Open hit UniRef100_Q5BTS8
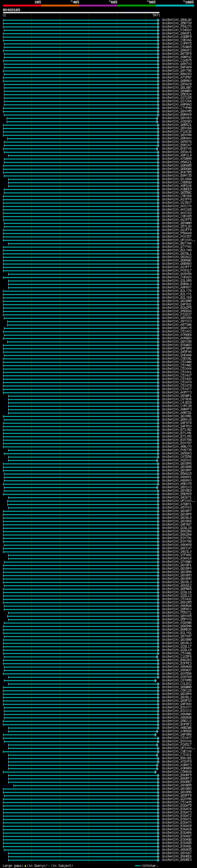Image resolution: width=197 pixels, height=868 pixels. pyautogui.click(x=176, y=23)
